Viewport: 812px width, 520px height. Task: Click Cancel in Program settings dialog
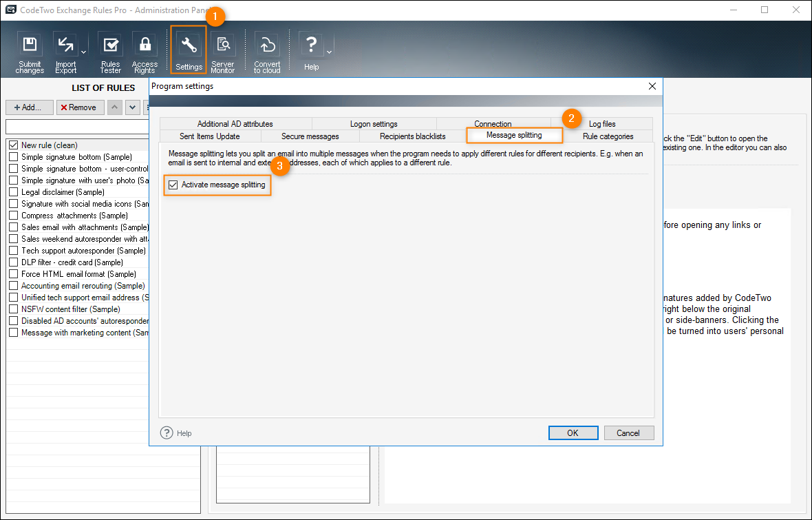[x=628, y=433]
